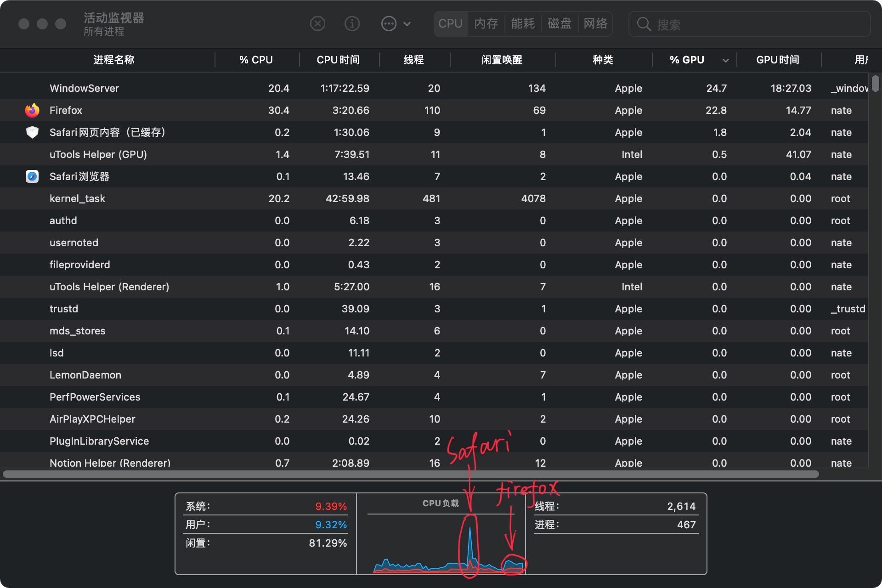
Task: Open the 磁盘 tab
Action: click(559, 23)
